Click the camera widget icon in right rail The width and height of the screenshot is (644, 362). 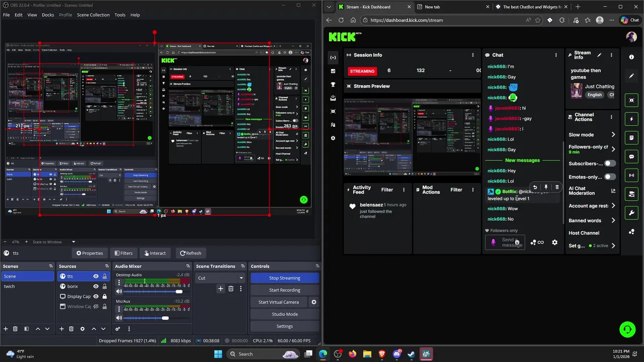631,100
